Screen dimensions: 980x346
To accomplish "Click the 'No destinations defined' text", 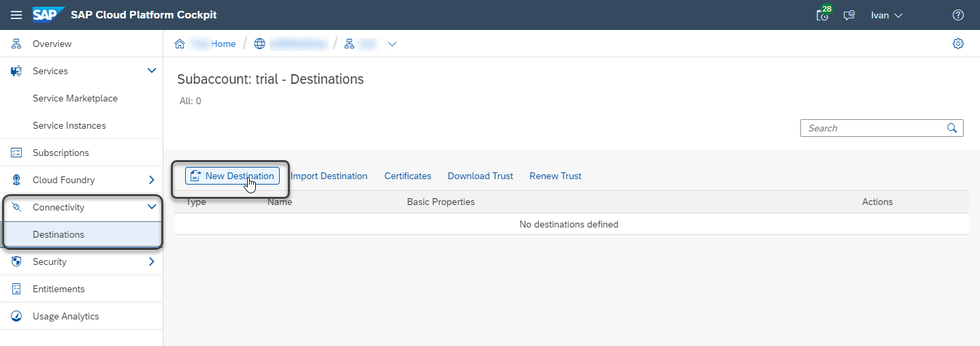I will point(569,224).
